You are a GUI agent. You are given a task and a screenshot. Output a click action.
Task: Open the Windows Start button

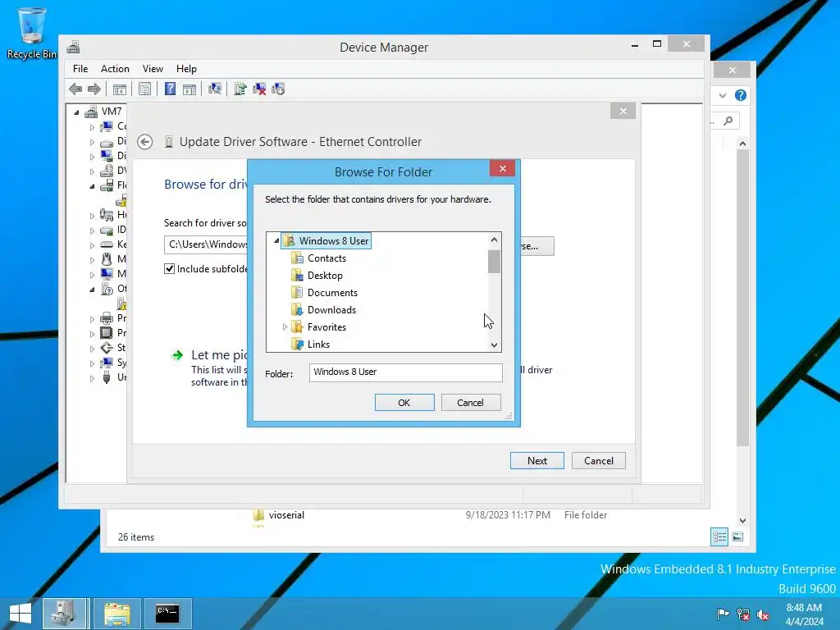click(x=21, y=614)
